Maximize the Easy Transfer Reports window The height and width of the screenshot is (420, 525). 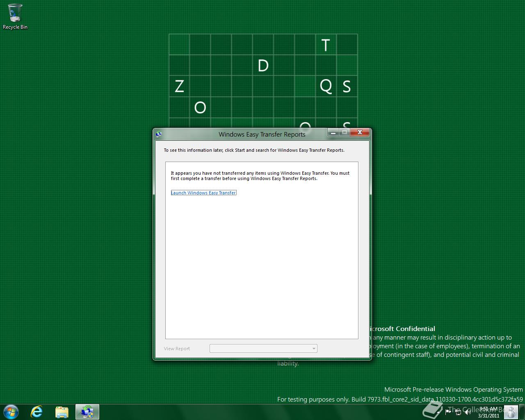point(345,132)
